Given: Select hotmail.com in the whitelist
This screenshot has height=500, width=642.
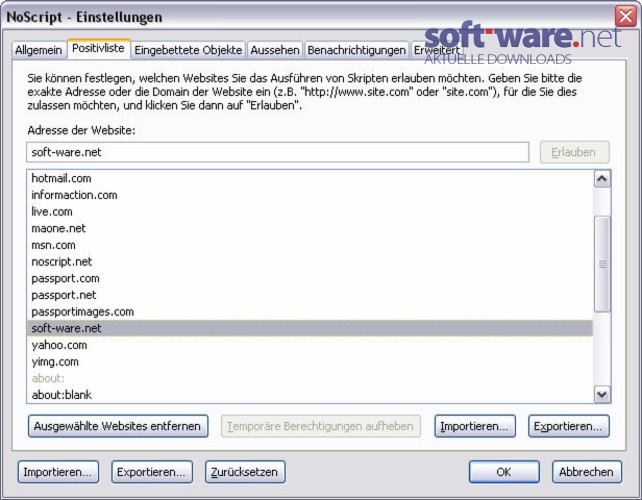Looking at the screenshot, I should [x=310, y=178].
